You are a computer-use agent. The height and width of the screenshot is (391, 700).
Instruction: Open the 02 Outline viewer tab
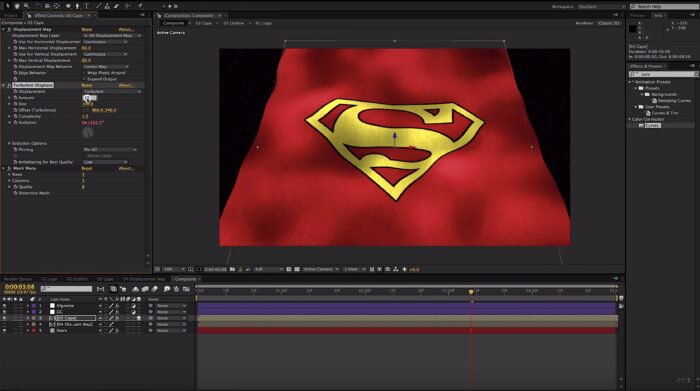233,23
